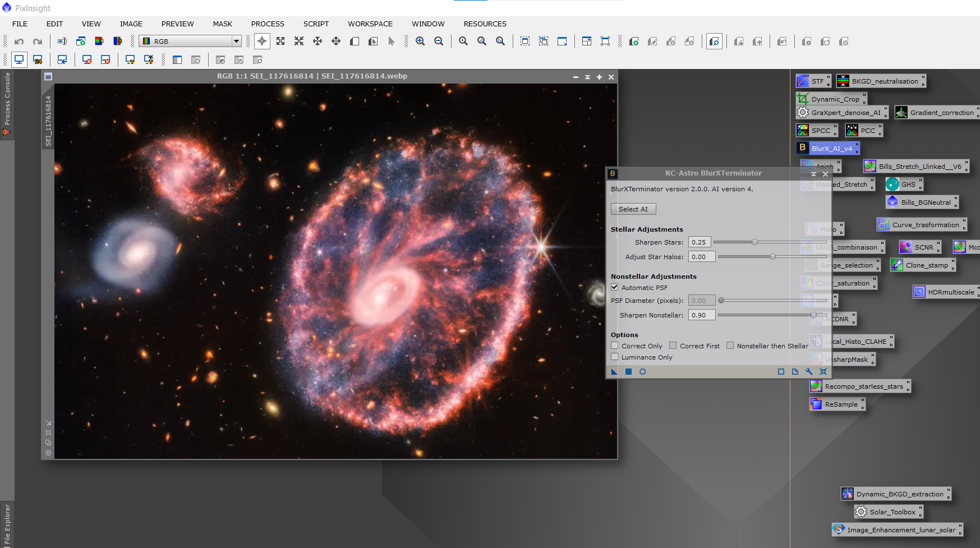Open the HDRmultiscale process icon
The image size is (980, 548).
point(946,292)
